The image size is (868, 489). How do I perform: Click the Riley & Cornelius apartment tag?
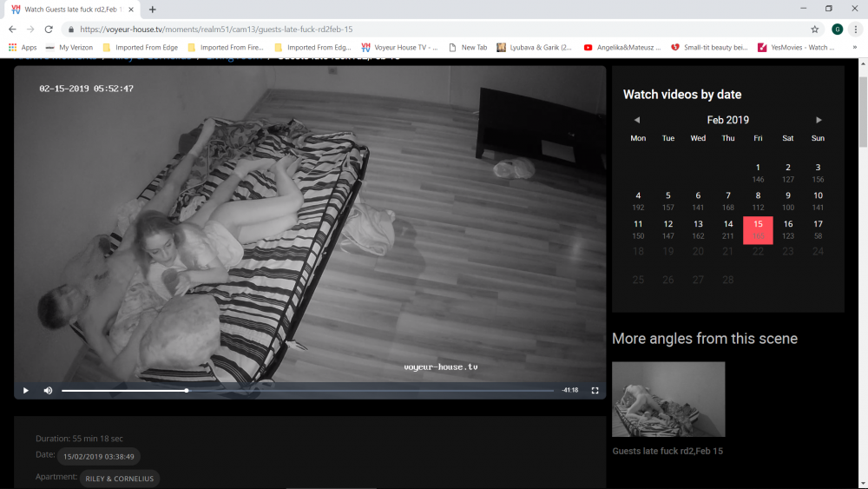coord(120,479)
